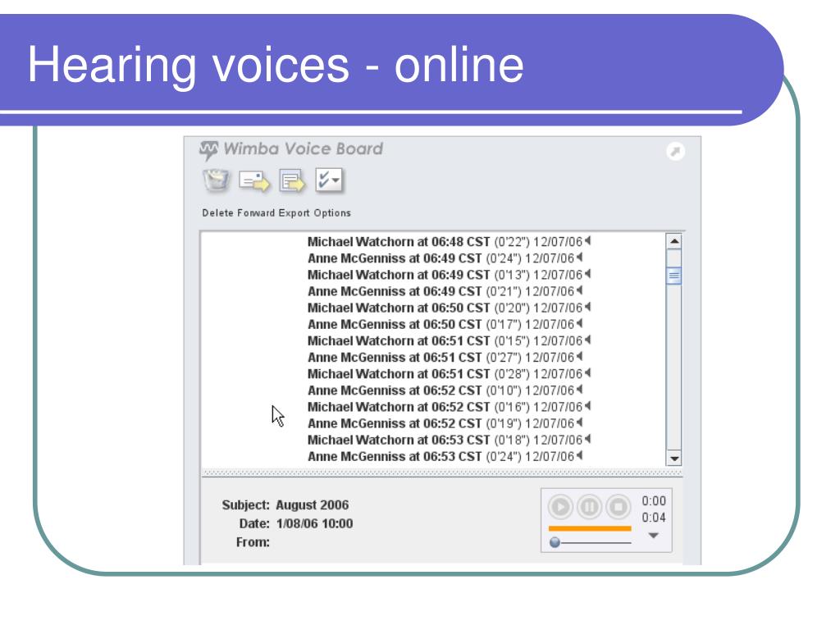
Task: Click the Forward message icon
Action: (x=254, y=180)
